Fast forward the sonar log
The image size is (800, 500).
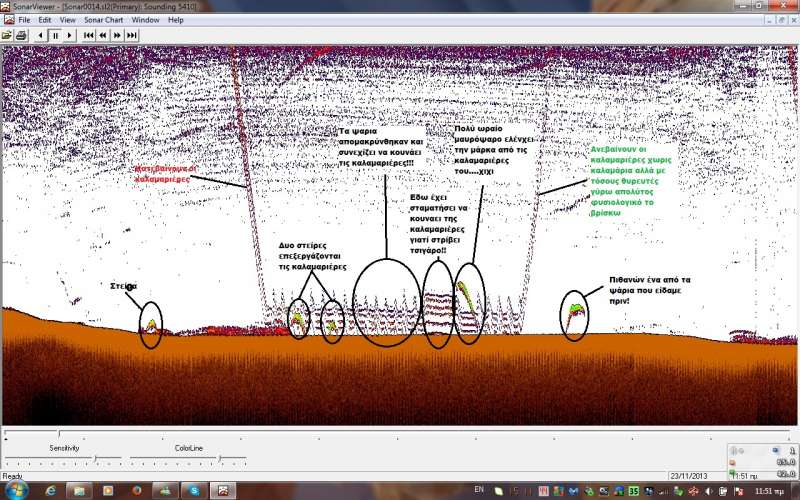pyautogui.click(x=117, y=35)
